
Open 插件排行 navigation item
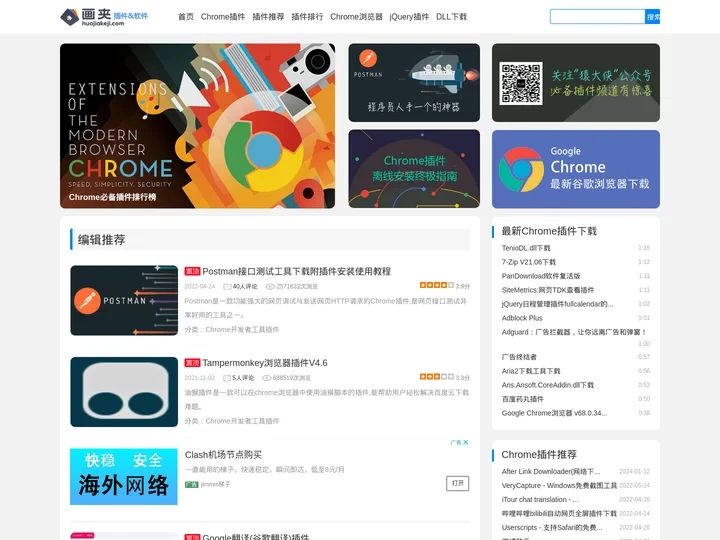[x=307, y=17]
